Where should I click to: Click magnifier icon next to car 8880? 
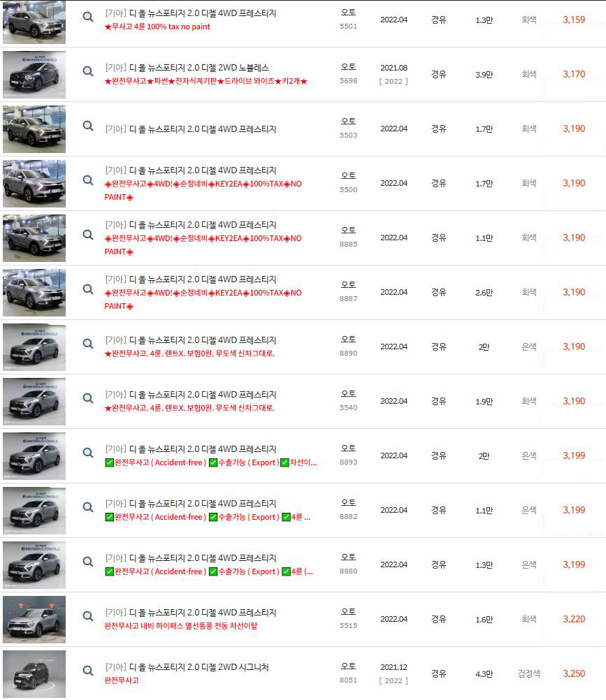88,562
